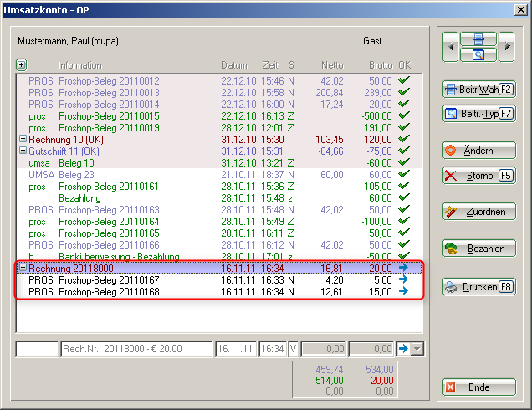This screenshot has width=532, height=410.
Task: Click the blue arrow OK status of Proshop-Beleg 20110168
Action: click(x=405, y=291)
